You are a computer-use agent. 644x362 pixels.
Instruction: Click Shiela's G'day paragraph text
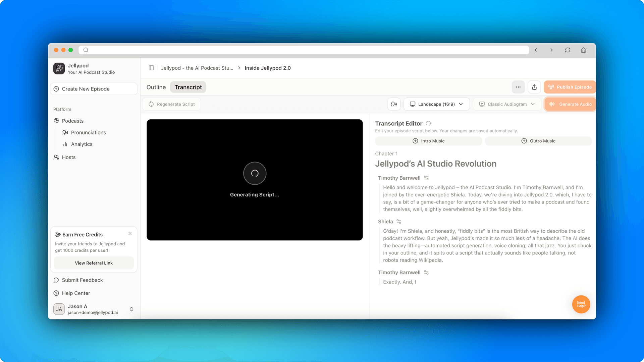pyautogui.click(x=487, y=246)
